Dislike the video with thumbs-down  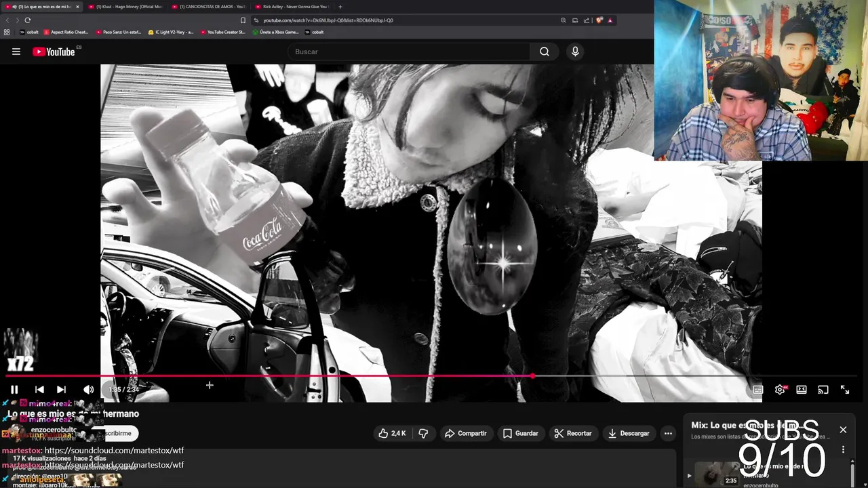[x=423, y=433]
